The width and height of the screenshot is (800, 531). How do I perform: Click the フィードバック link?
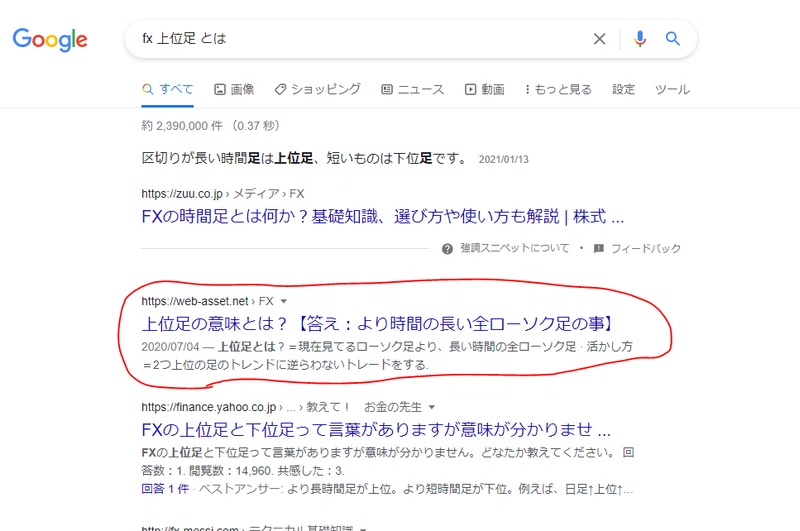click(646, 248)
